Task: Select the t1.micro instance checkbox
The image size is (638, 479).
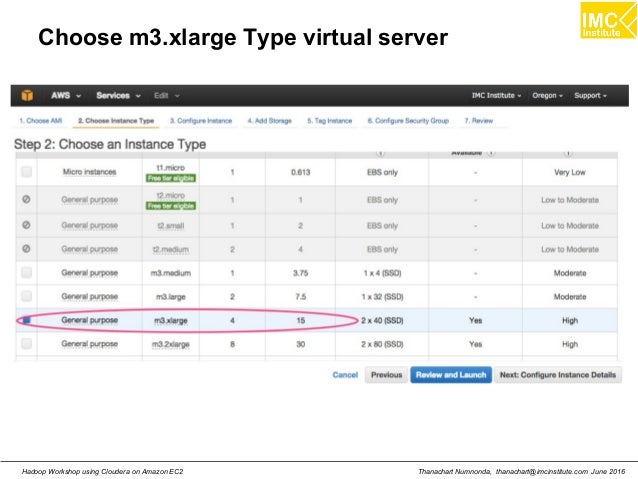Action: [26, 172]
